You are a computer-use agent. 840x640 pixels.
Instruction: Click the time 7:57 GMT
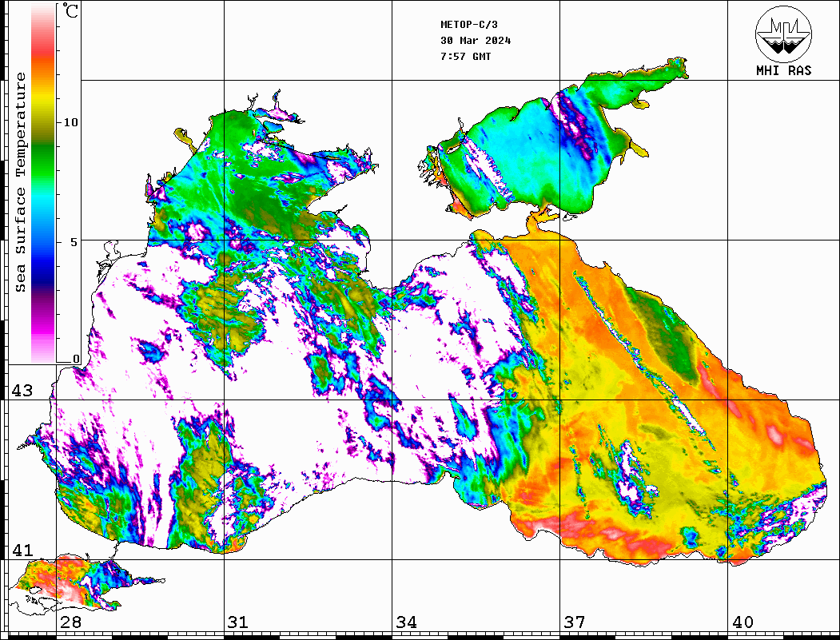coord(465,56)
